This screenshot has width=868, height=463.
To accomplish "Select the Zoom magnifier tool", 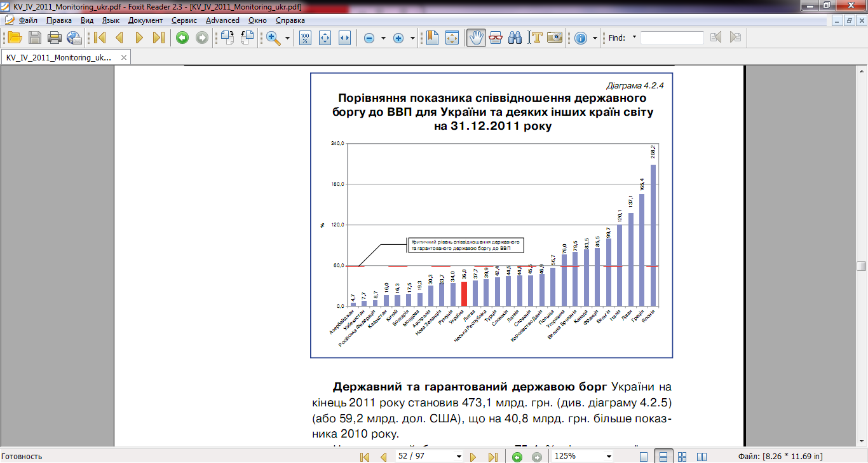I will [x=274, y=38].
